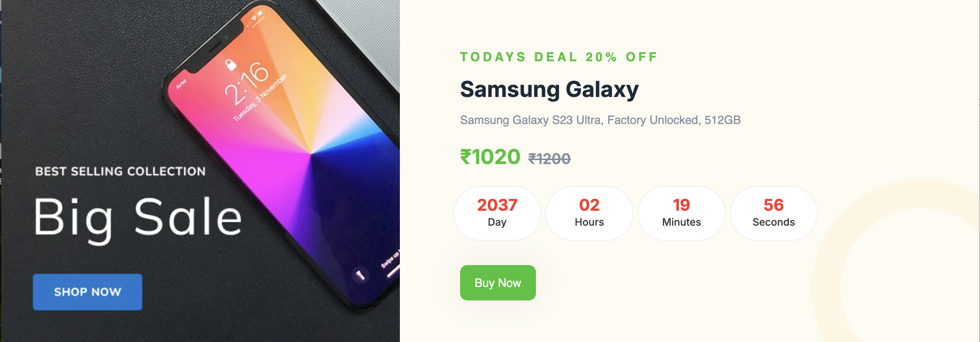Viewport: 980px width, 342px height.
Task: Click the 19 Minutes countdown pill
Action: click(x=681, y=213)
